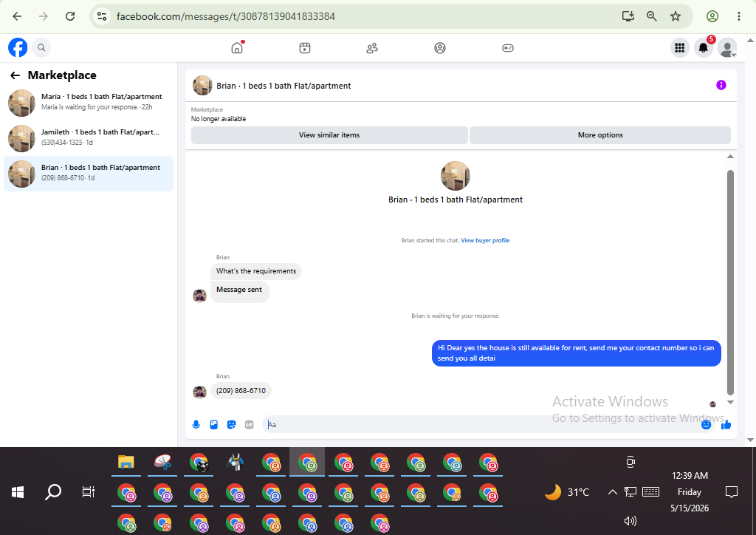The image size is (756, 535).
Task: Open site information icon in address bar
Action: tap(102, 16)
